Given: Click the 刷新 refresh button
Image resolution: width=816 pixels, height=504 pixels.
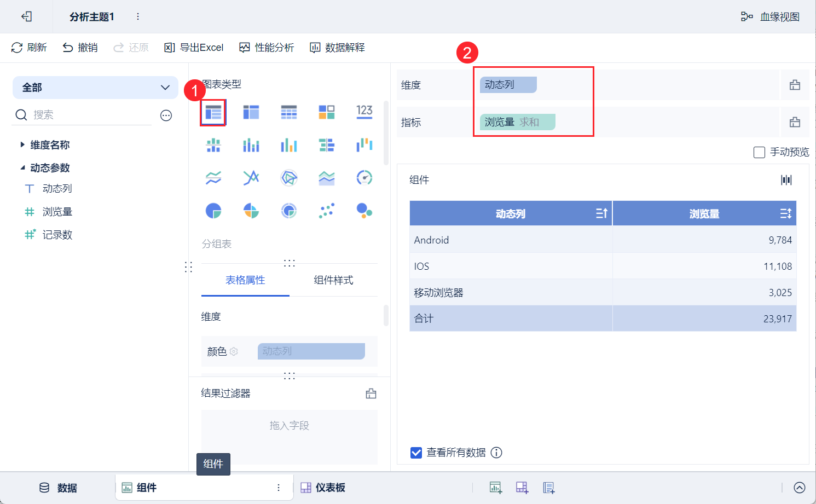Looking at the screenshot, I should click(29, 48).
